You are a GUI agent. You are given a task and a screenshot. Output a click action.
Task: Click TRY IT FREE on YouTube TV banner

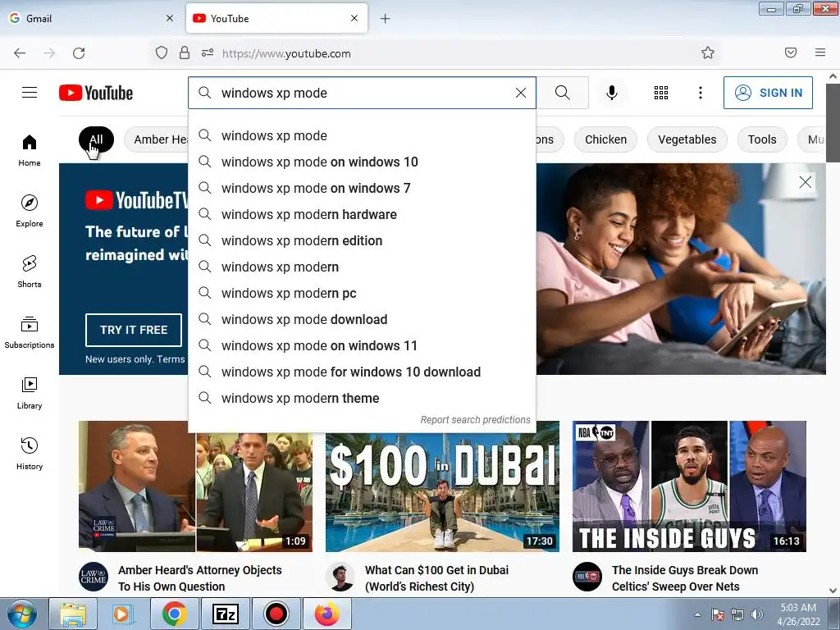134,330
